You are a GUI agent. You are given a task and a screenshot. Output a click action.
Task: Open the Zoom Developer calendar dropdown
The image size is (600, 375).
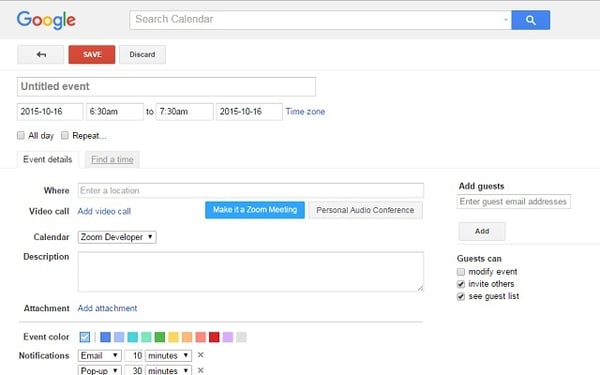click(117, 237)
